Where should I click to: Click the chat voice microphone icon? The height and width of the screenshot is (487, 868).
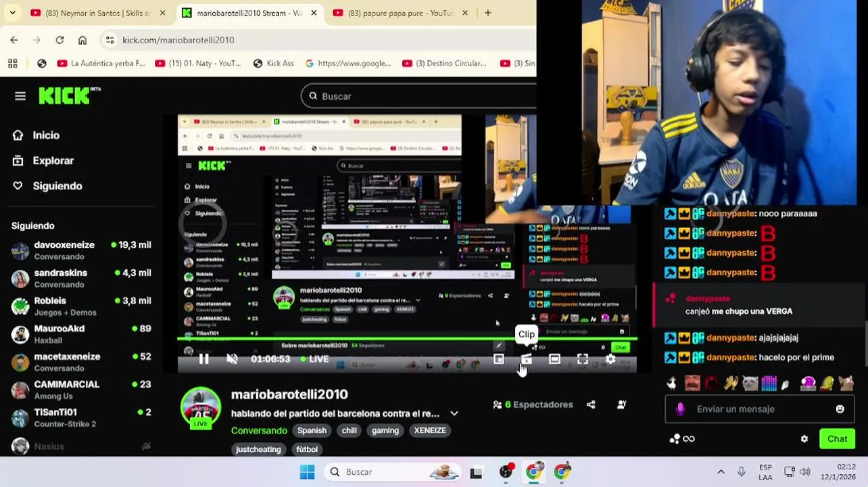(x=681, y=409)
